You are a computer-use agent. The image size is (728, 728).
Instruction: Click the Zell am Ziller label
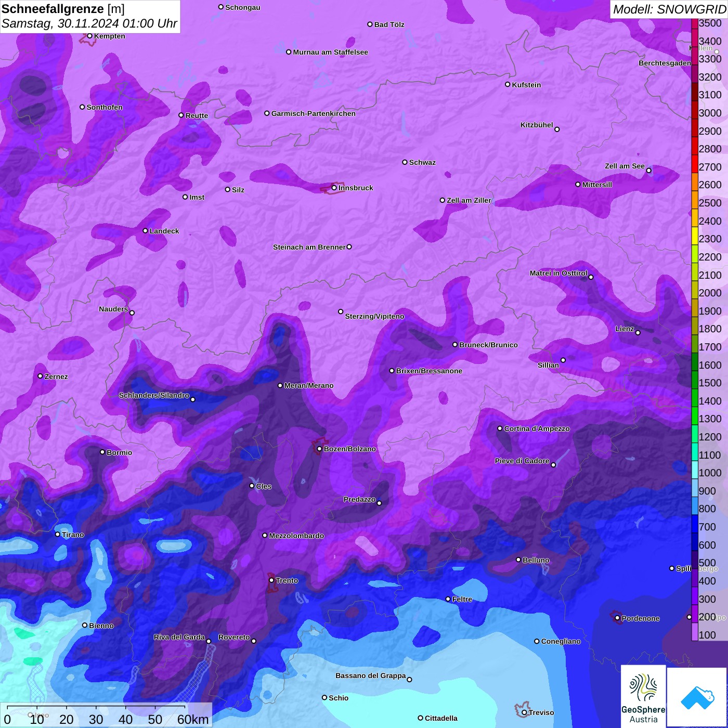tap(469, 200)
